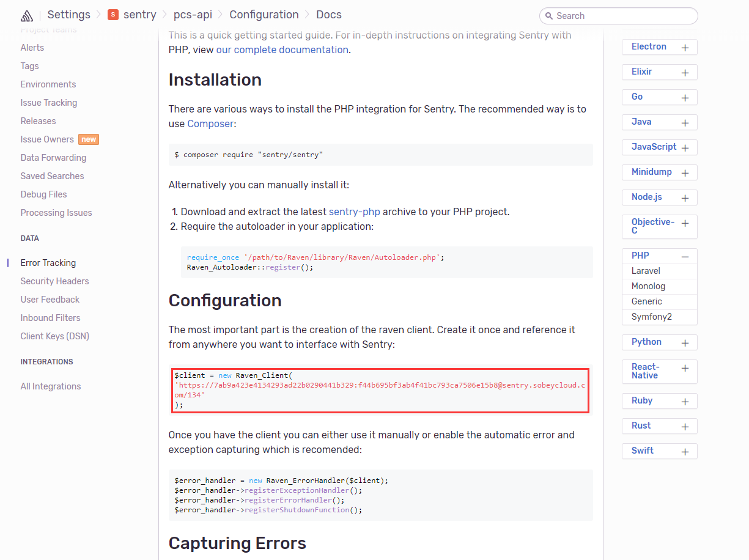Go to Error Tracking settings
The image size is (749, 560).
(48, 263)
